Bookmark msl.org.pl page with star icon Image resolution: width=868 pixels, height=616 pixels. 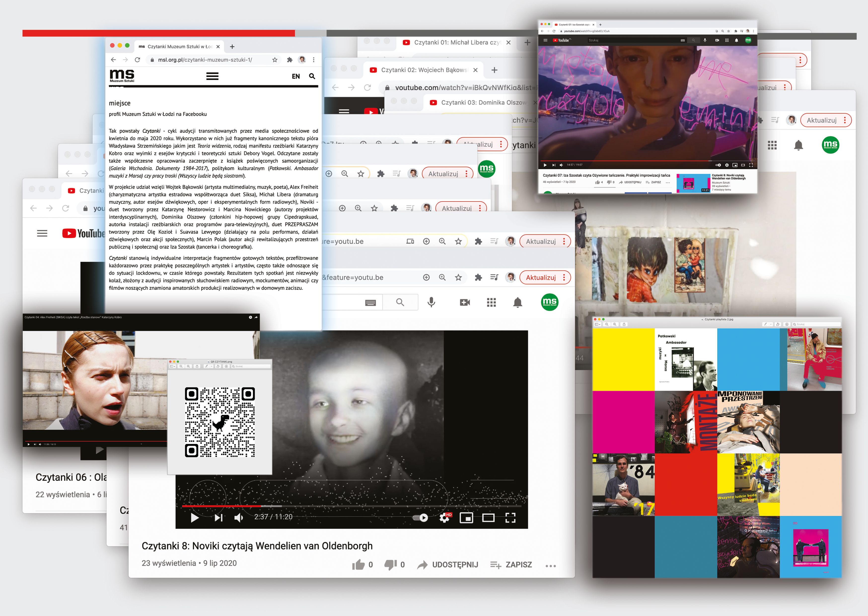[x=275, y=60]
